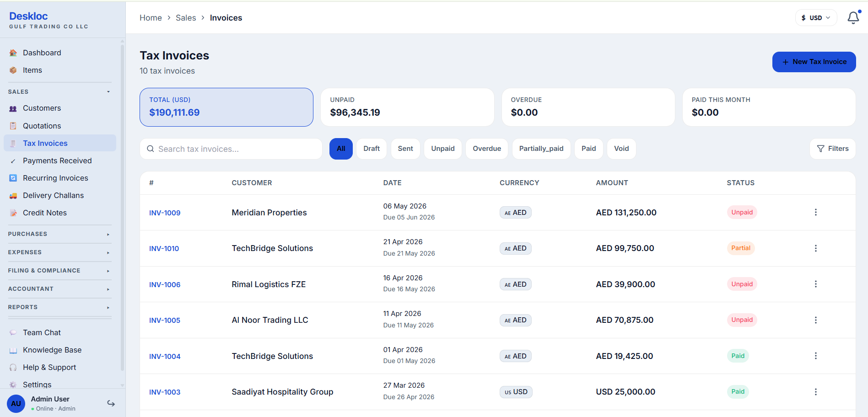Open actions menu for INV-1009

tap(815, 212)
